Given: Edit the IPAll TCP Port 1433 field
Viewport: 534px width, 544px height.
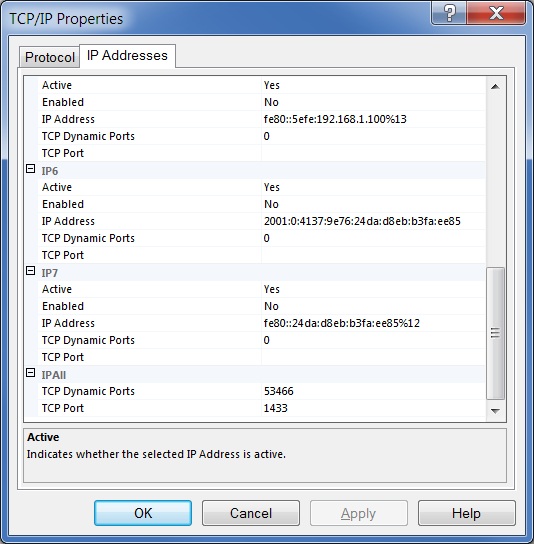Looking at the screenshot, I should [373, 408].
